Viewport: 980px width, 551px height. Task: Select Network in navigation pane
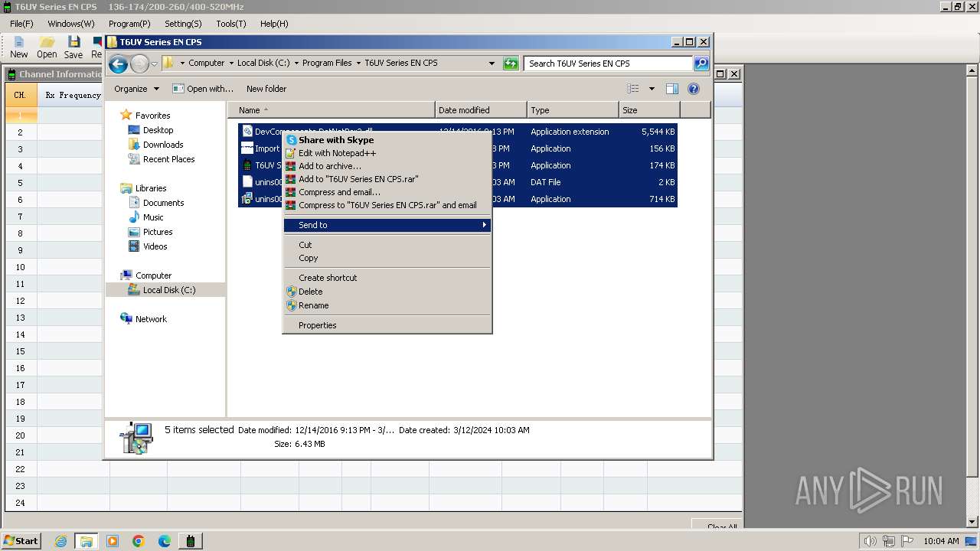(151, 319)
